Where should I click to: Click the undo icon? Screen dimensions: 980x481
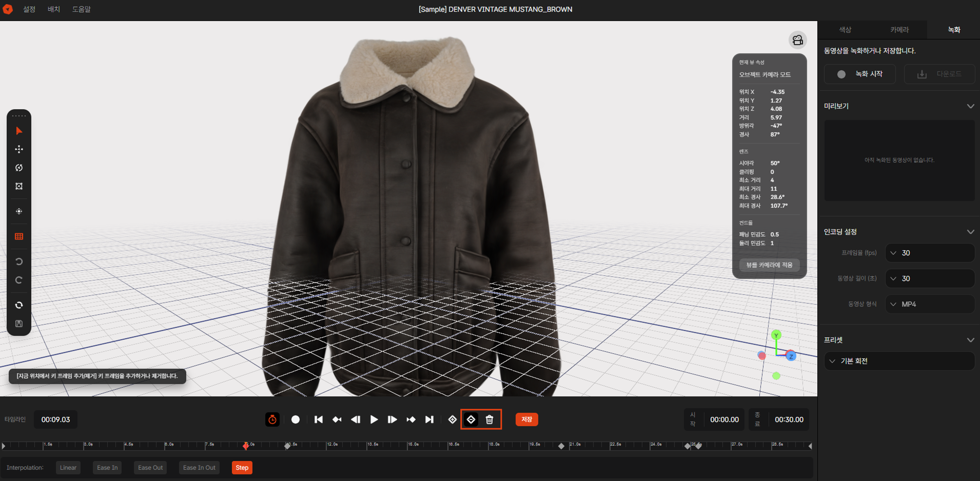(19, 261)
